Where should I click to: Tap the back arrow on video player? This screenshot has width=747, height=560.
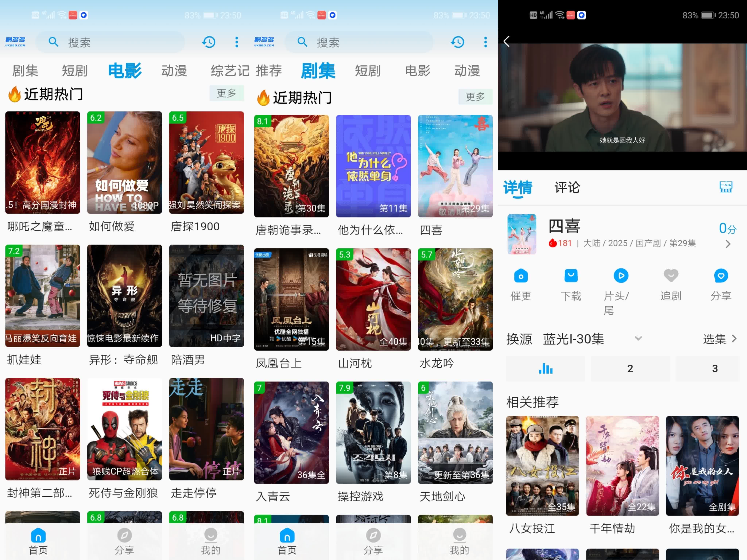click(506, 41)
